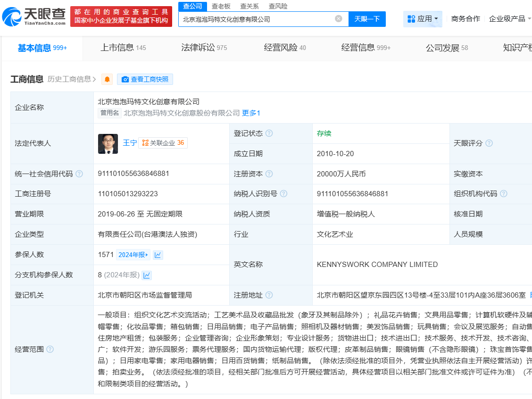The image size is (532, 399).
Task: Click establishment date 2010-10-20
Action: point(335,154)
